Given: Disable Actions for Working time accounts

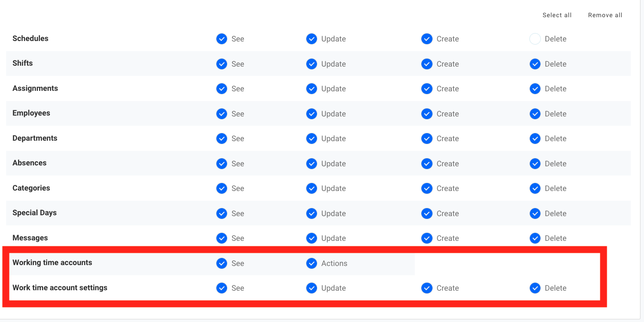Looking at the screenshot, I should pyautogui.click(x=312, y=263).
